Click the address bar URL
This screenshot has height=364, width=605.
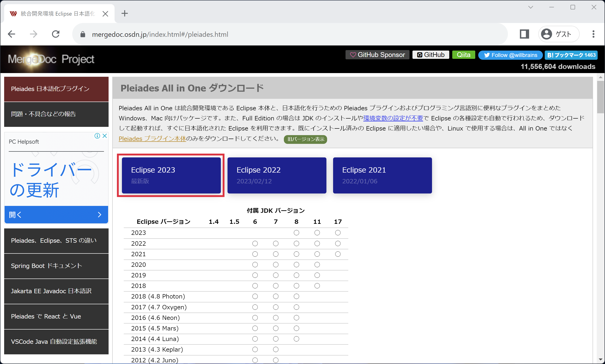point(160,34)
